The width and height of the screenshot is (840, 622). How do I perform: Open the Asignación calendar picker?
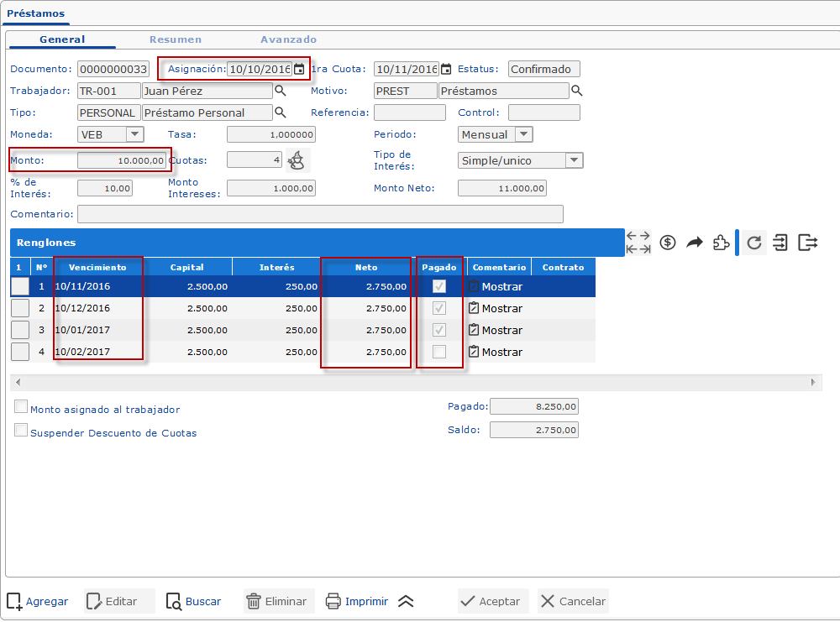click(299, 70)
